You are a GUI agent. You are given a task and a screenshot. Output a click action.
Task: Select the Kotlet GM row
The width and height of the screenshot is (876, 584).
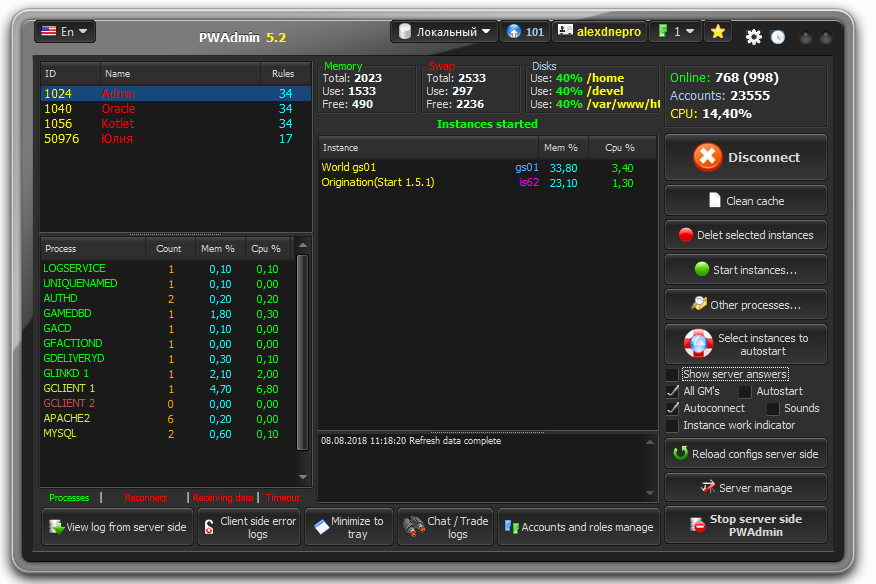(175, 124)
